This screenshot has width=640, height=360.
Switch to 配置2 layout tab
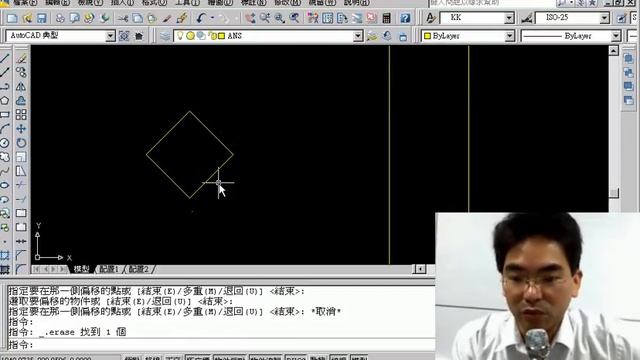[x=139, y=269]
